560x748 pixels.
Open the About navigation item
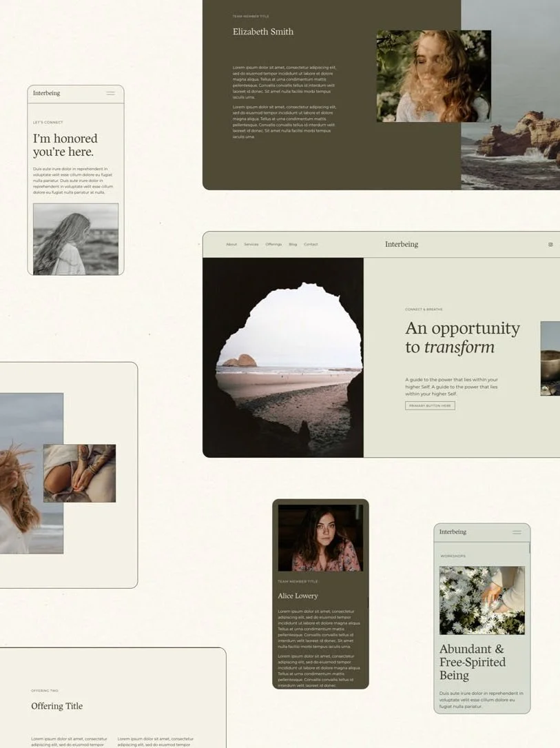tap(231, 244)
